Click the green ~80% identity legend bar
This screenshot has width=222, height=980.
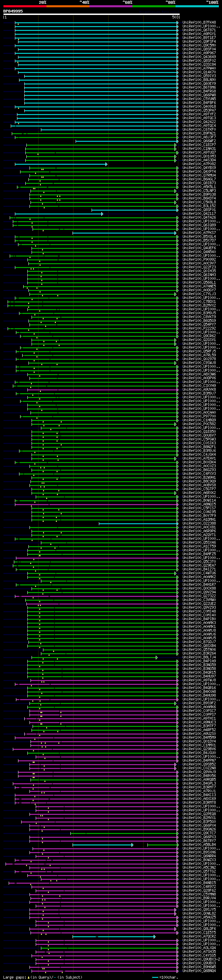[x=154, y=6]
